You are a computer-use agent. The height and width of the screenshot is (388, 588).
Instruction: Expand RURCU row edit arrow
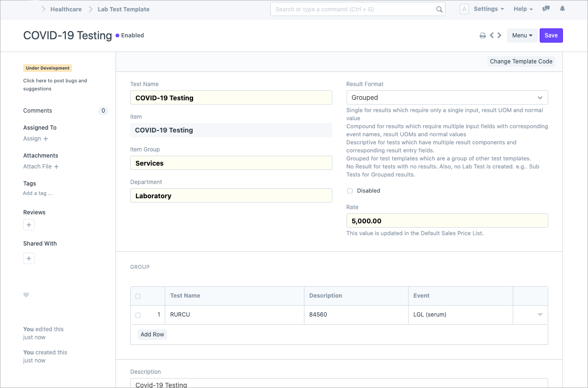540,315
